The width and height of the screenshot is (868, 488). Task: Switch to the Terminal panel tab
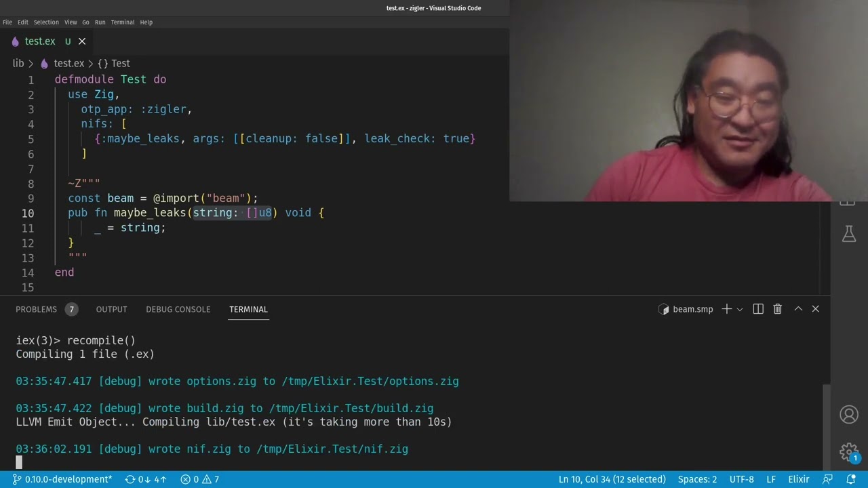coord(248,309)
